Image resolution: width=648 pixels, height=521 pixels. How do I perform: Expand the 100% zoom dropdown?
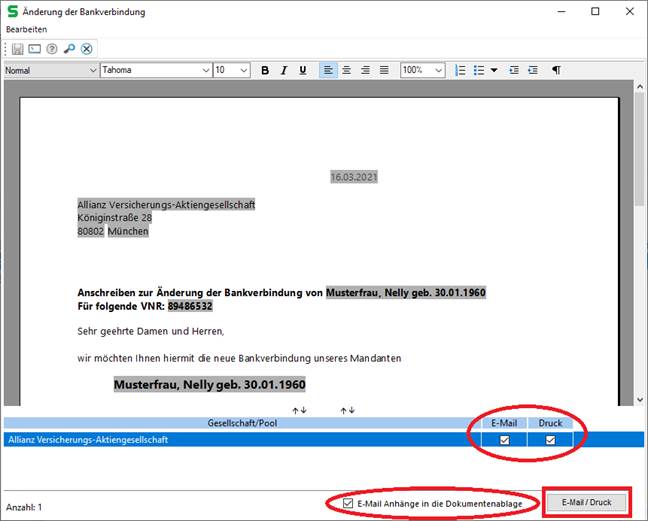[x=439, y=71]
